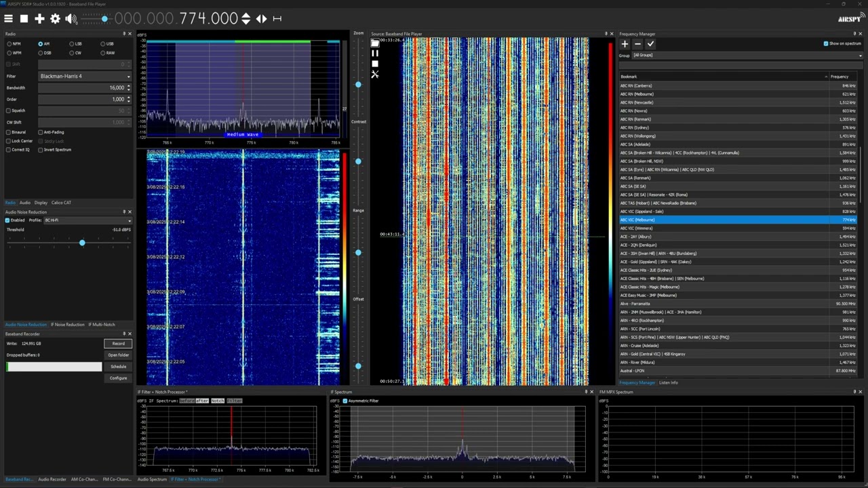Stop the radio using the square icon
The height and width of the screenshot is (488, 868).
point(24,19)
